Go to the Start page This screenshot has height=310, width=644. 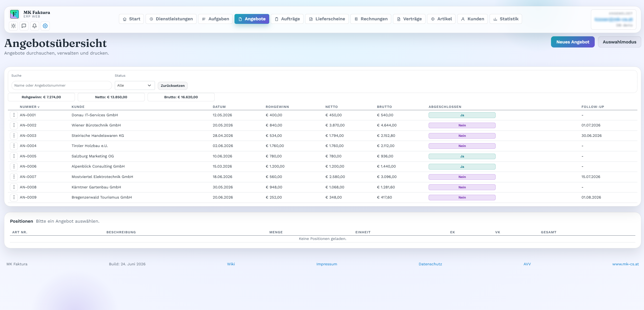pyautogui.click(x=131, y=19)
